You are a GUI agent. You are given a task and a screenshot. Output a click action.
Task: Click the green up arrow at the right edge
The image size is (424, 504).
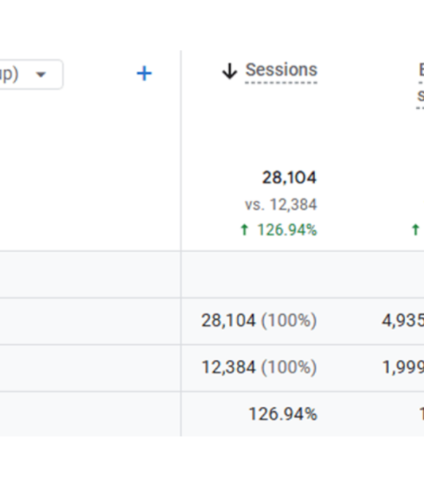(x=415, y=230)
